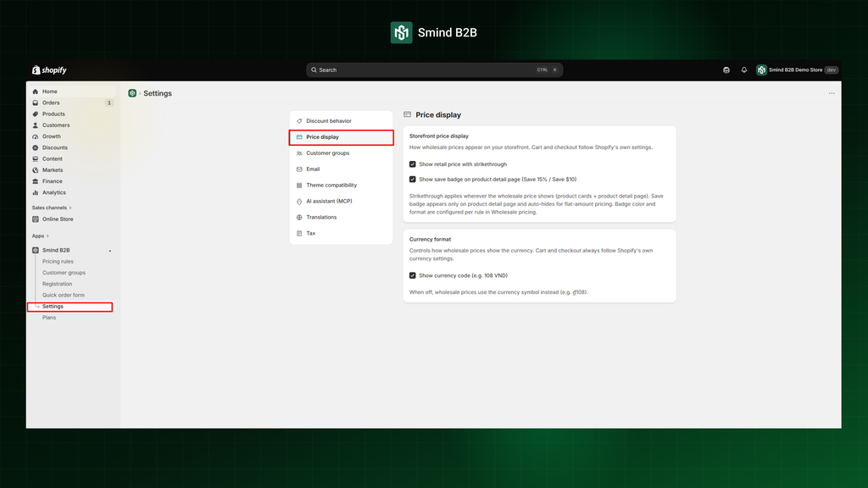Click the dev badge beside store name
The height and width of the screenshot is (488, 868).
tap(831, 69)
